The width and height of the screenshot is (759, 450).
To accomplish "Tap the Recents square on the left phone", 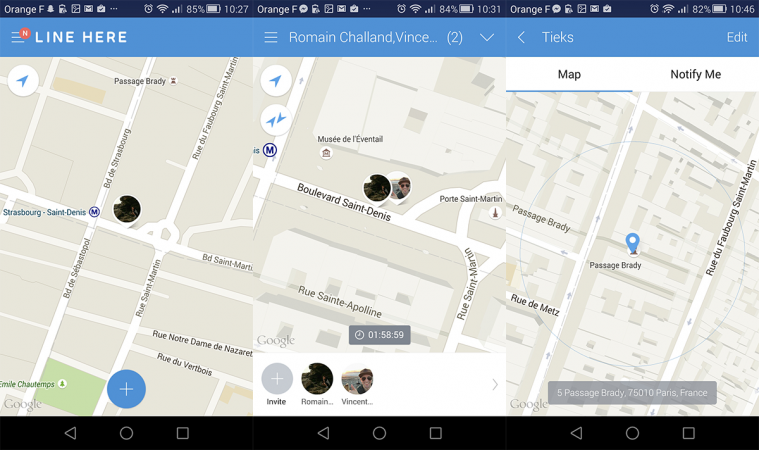I will click(x=182, y=433).
